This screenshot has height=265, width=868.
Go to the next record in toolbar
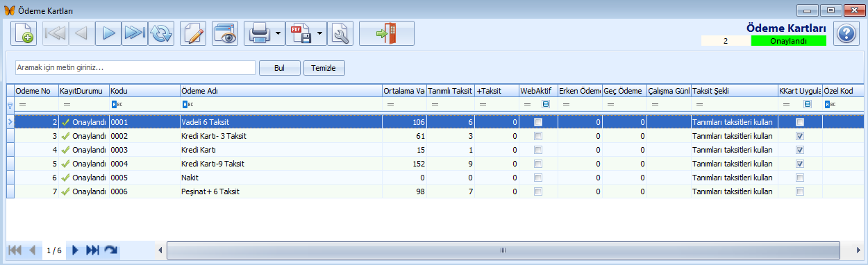108,33
